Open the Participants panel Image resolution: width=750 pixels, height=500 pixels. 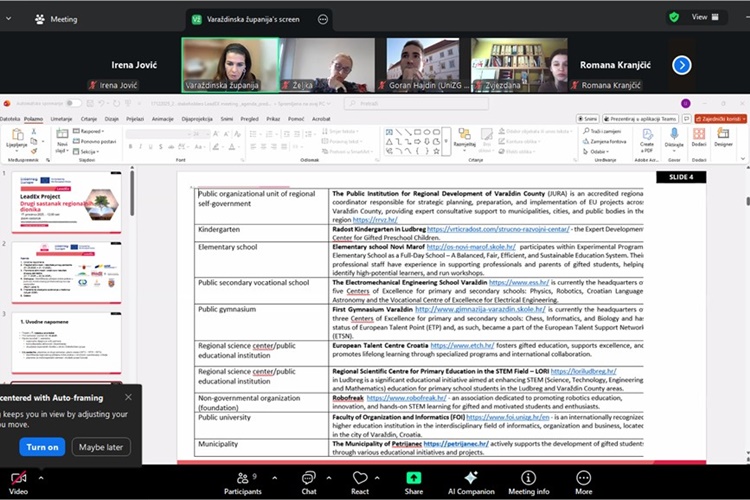pos(242,478)
